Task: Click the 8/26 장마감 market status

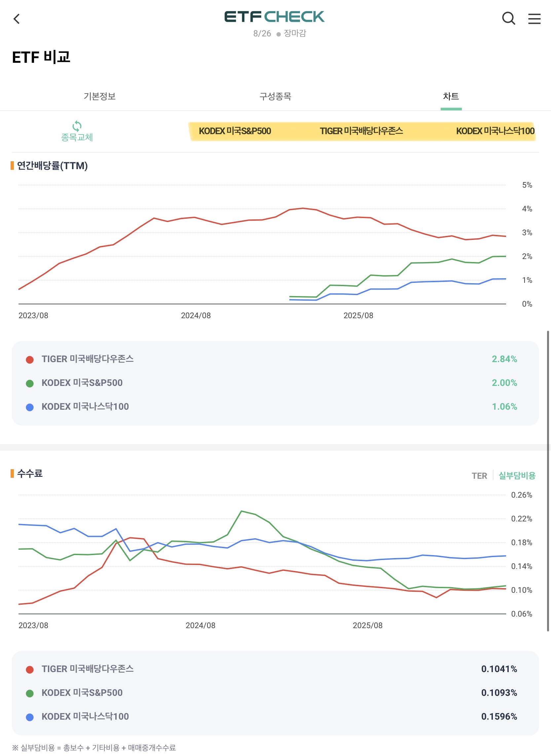Action: pos(279,33)
